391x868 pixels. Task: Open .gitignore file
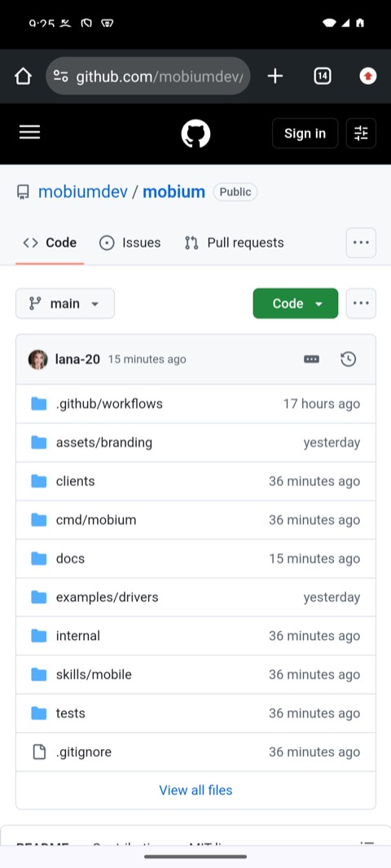pos(84,752)
